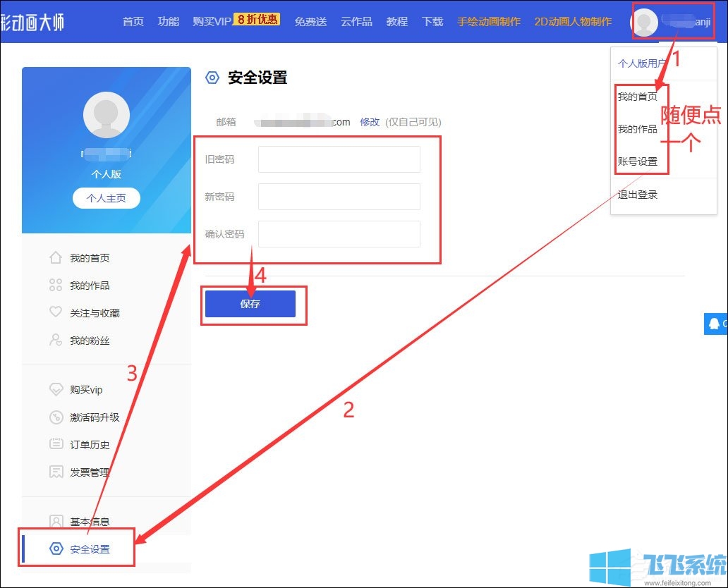728x588 pixels.
Task: Switch to the 云作品 nav tab
Action: click(356, 22)
